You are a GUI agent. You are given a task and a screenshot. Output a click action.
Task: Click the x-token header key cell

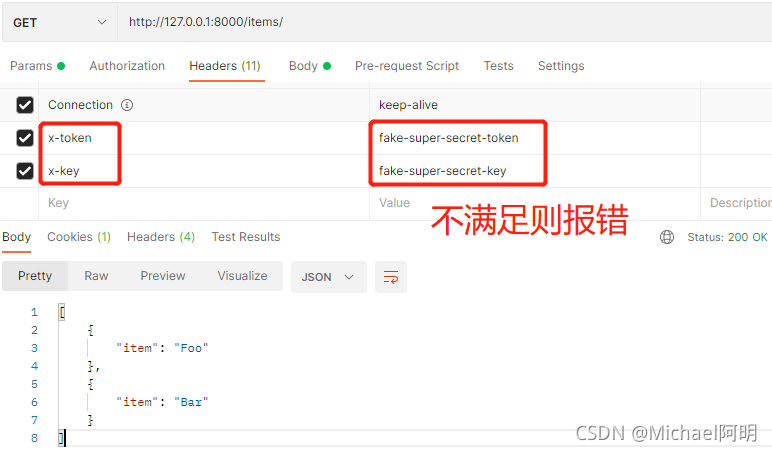pyautogui.click(x=204, y=138)
